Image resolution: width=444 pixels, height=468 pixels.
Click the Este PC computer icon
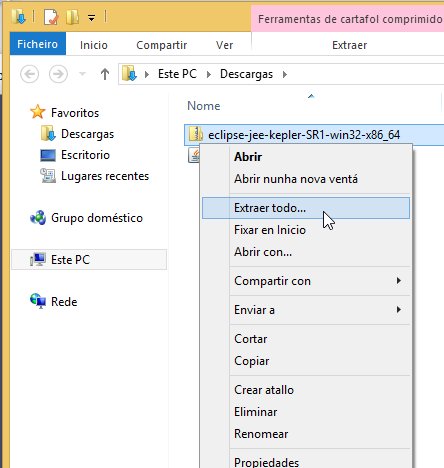click(x=38, y=259)
